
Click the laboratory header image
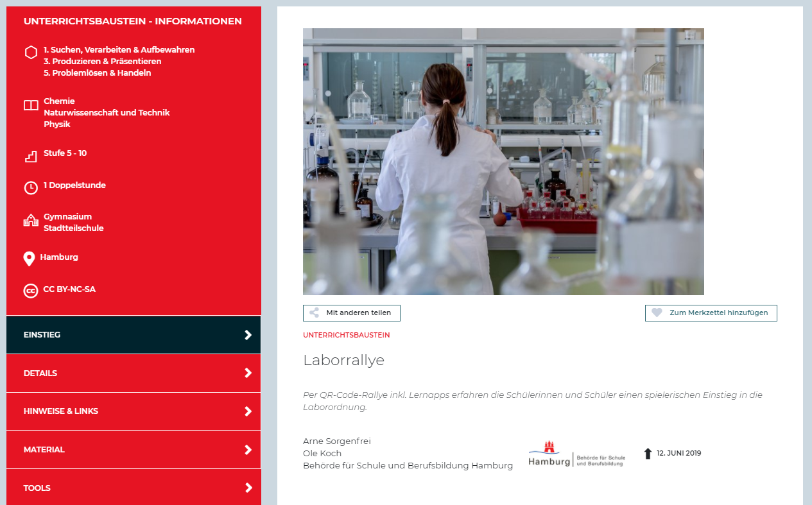503,160
